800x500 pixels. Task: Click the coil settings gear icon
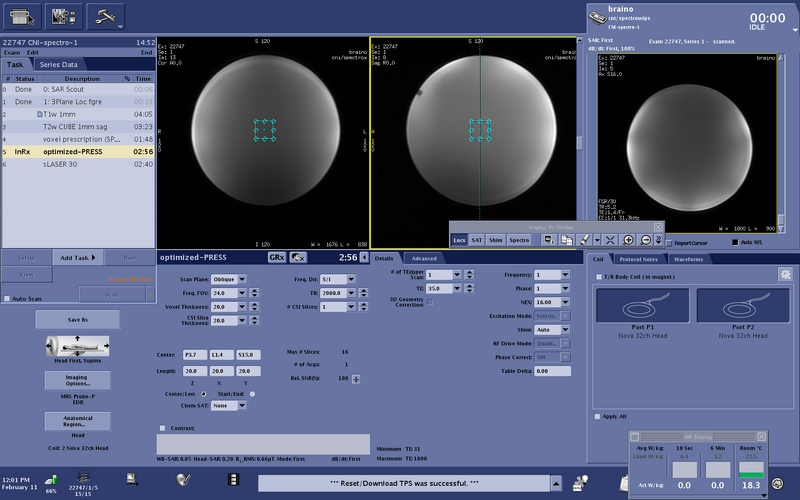coord(785,274)
